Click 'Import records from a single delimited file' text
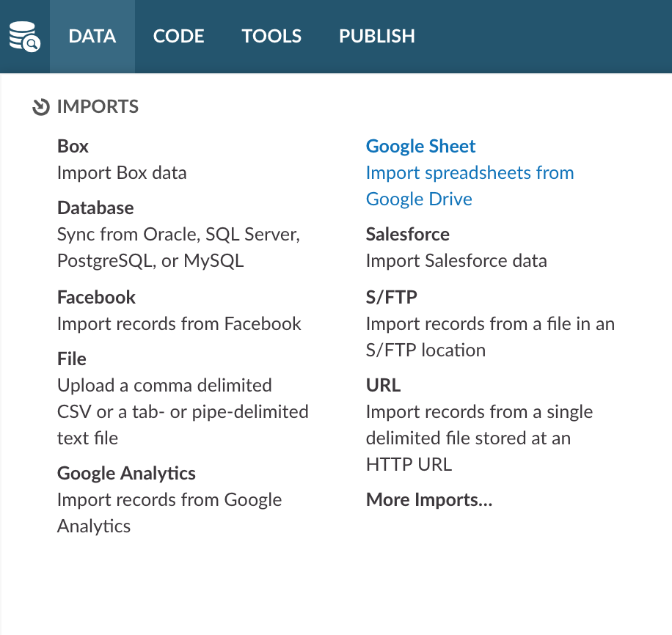Image resolution: width=672 pixels, height=635 pixels. coord(480,438)
